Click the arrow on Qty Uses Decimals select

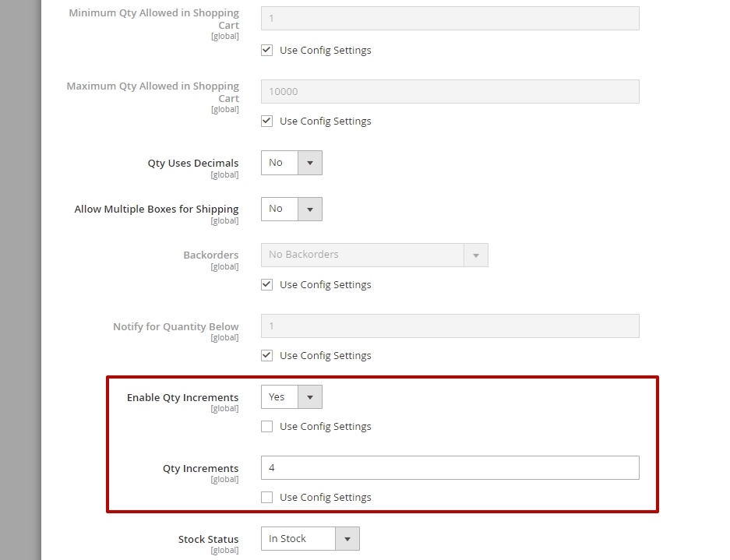tap(310, 163)
